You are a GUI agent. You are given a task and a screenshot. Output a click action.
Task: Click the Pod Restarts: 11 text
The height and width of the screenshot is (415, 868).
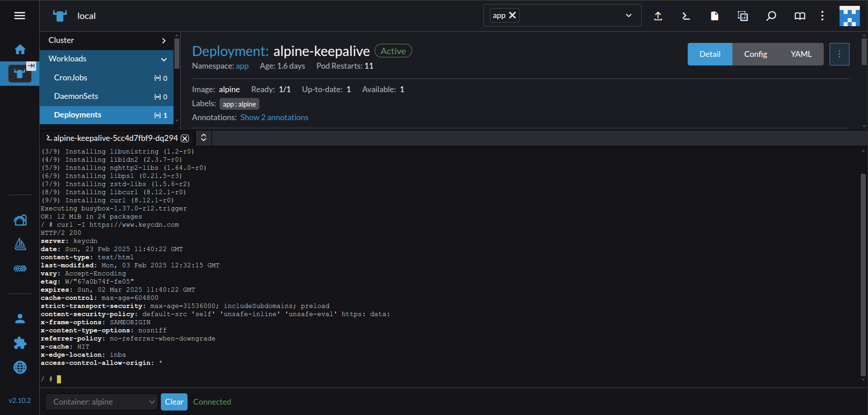point(345,66)
